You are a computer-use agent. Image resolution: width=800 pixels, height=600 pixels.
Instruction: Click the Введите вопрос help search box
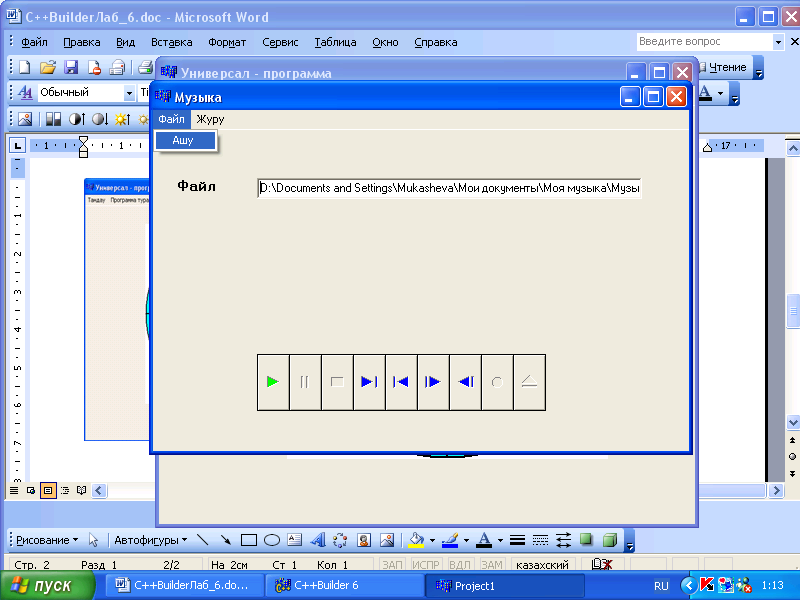click(x=705, y=42)
